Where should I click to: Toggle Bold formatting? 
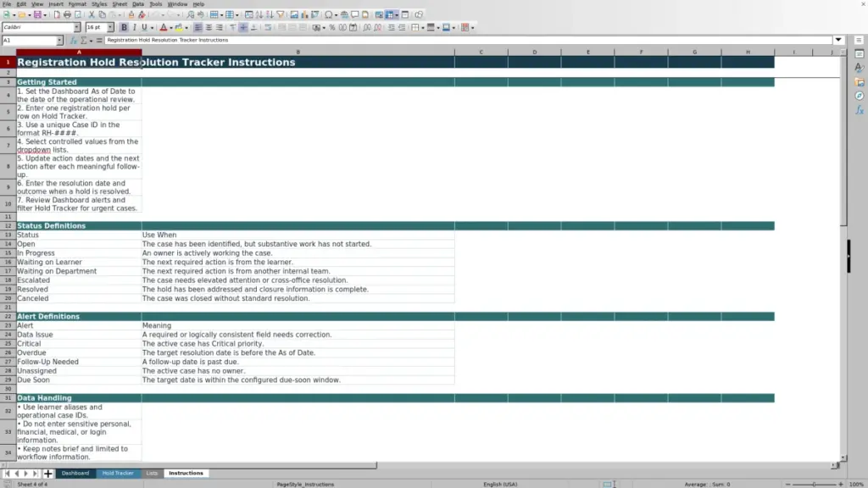coord(124,28)
